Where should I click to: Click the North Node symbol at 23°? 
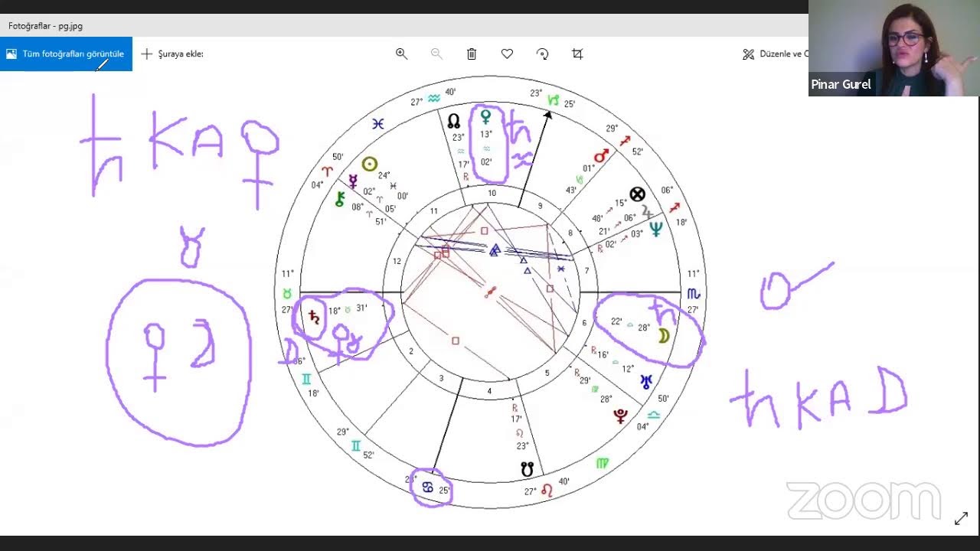453,121
